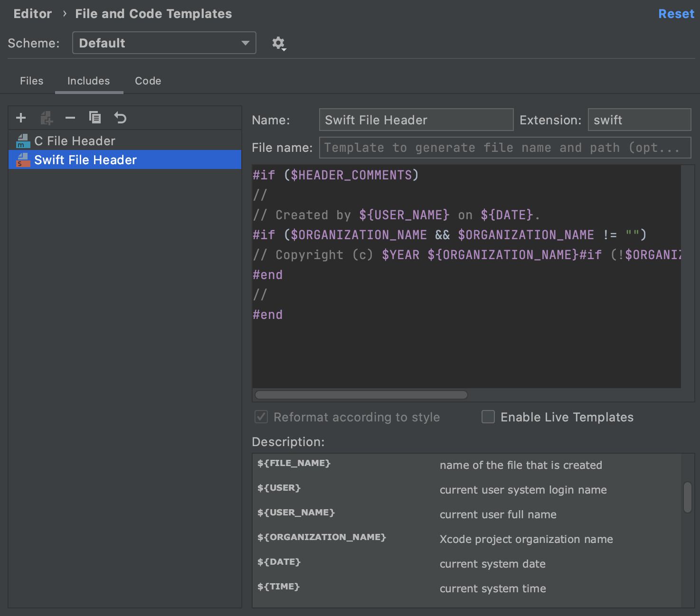Switch to the Includes tab
The height and width of the screenshot is (616, 700).
click(89, 81)
